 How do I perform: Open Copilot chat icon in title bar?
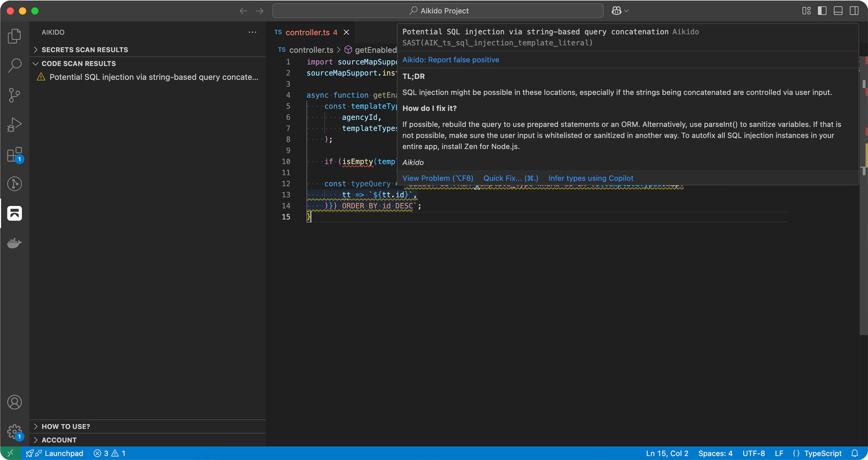coord(617,11)
